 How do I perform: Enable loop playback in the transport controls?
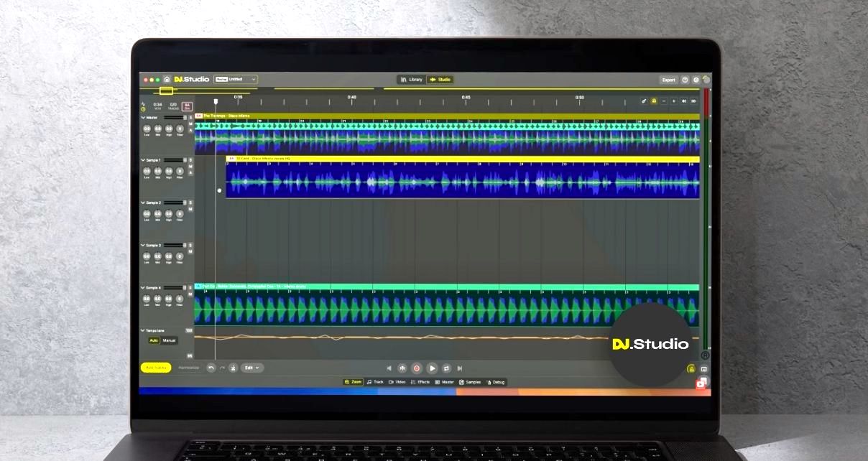(446, 368)
